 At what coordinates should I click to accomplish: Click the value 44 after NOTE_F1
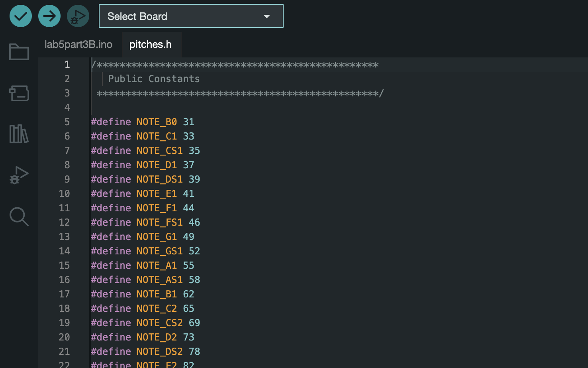coord(188,208)
